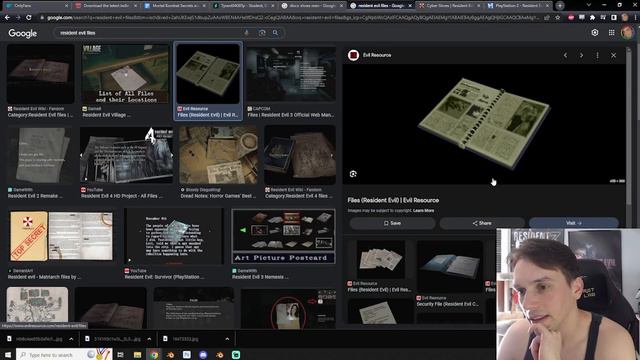The height and width of the screenshot is (360, 640).
Task: Click large preview image of open file book
Action: tap(484, 124)
